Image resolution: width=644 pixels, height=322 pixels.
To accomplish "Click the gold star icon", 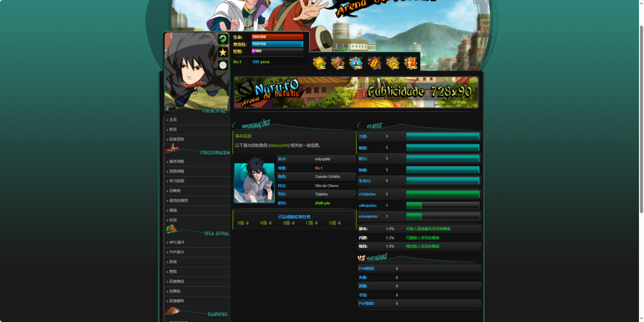I will [223, 52].
